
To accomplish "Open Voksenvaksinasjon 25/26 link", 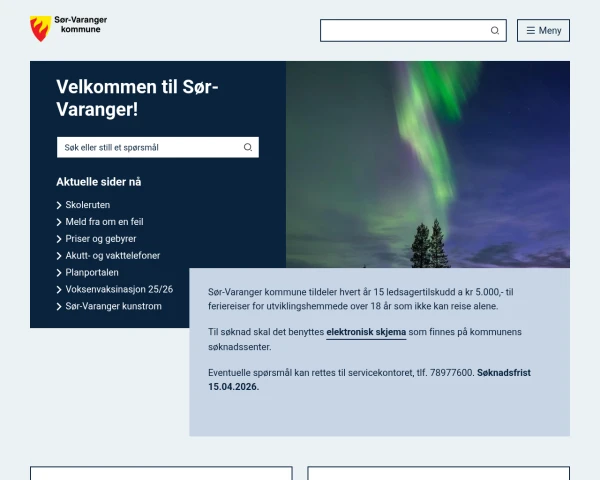I will [119, 289].
